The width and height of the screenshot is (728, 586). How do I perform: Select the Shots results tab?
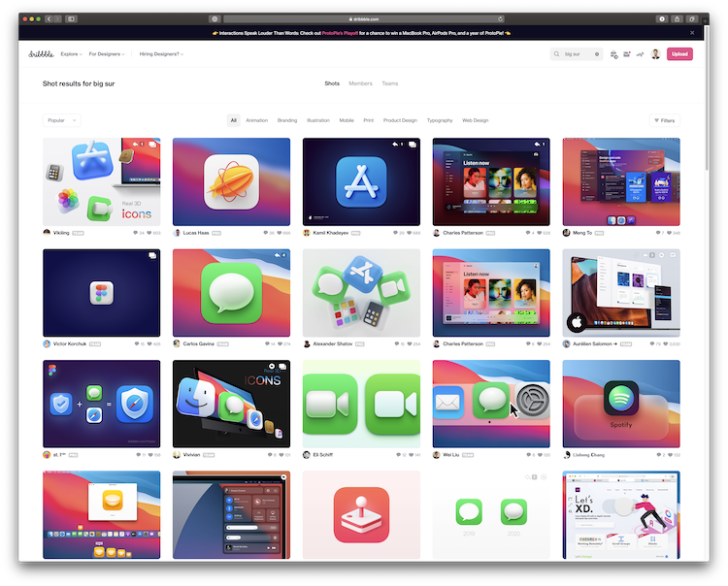(x=332, y=83)
